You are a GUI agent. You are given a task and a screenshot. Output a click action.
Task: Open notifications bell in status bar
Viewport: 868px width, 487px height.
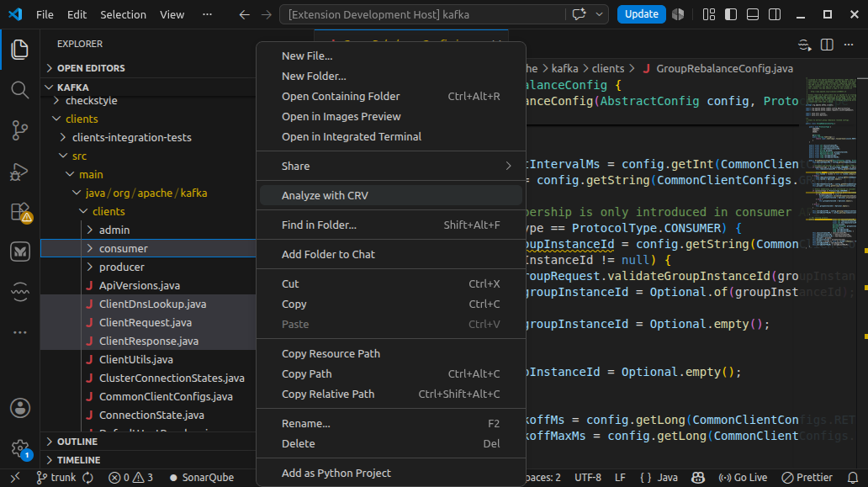853,477
